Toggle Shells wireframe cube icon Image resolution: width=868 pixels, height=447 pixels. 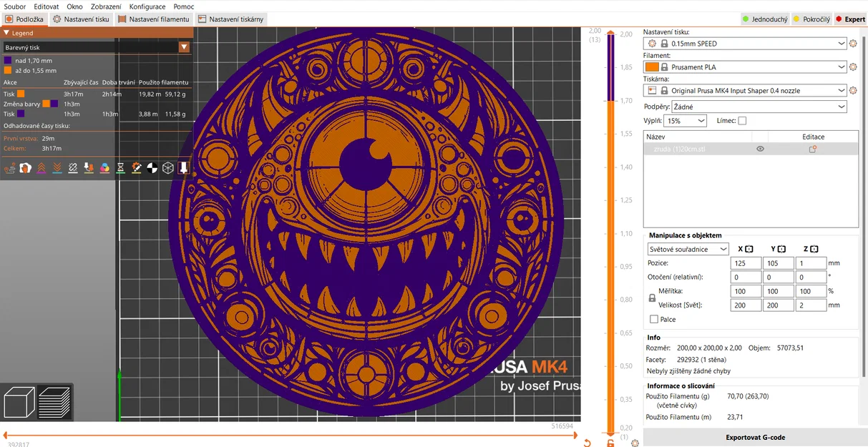pyautogui.click(x=167, y=168)
